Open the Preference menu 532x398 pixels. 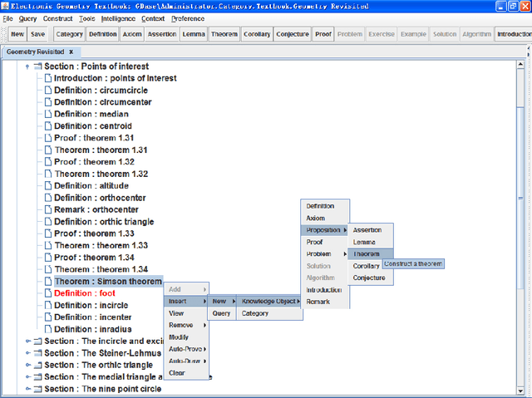(188, 18)
